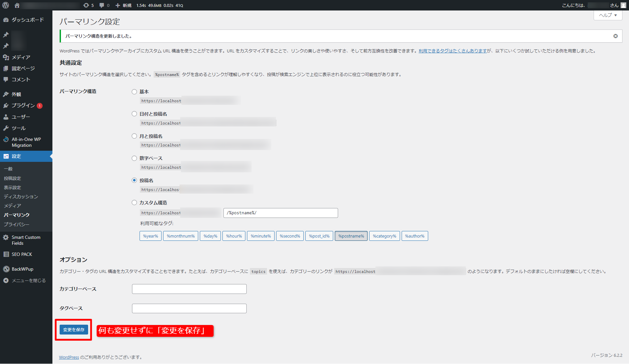Open the BackWPup menu
This screenshot has height=364, width=629.
(x=22, y=269)
